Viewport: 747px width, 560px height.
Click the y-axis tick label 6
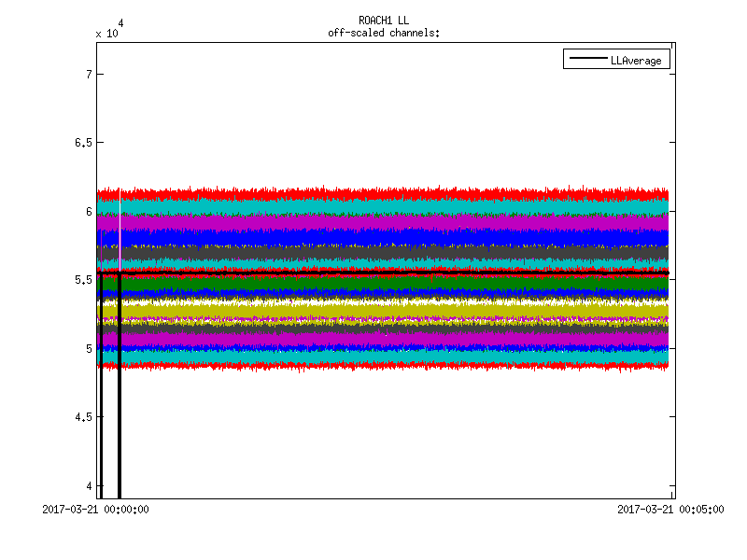[x=87, y=211]
